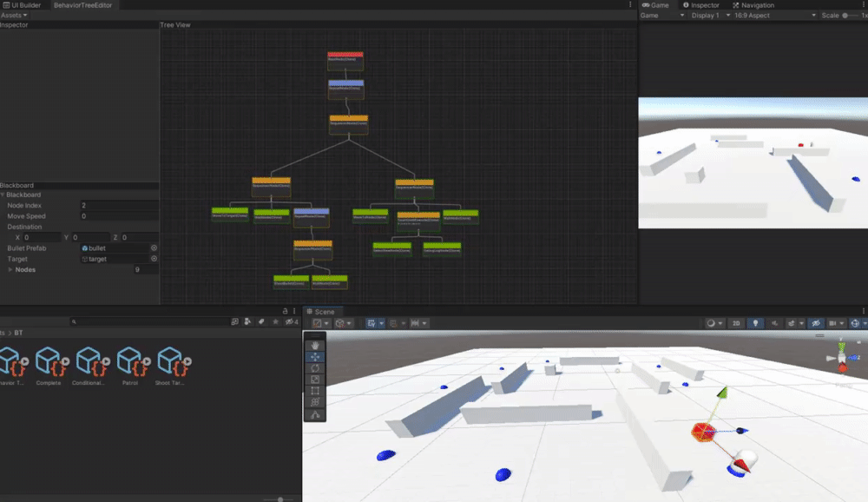
Task: Select the Move tool in Scene toolbar
Action: click(315, 357)
